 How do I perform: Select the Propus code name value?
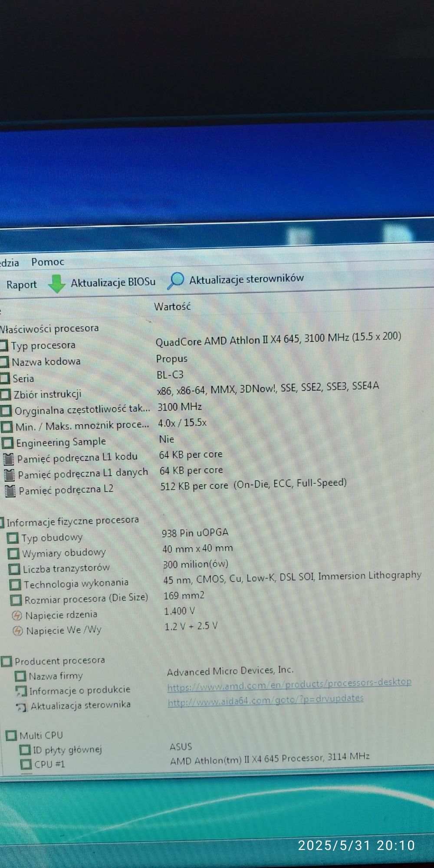coord(172,359)
